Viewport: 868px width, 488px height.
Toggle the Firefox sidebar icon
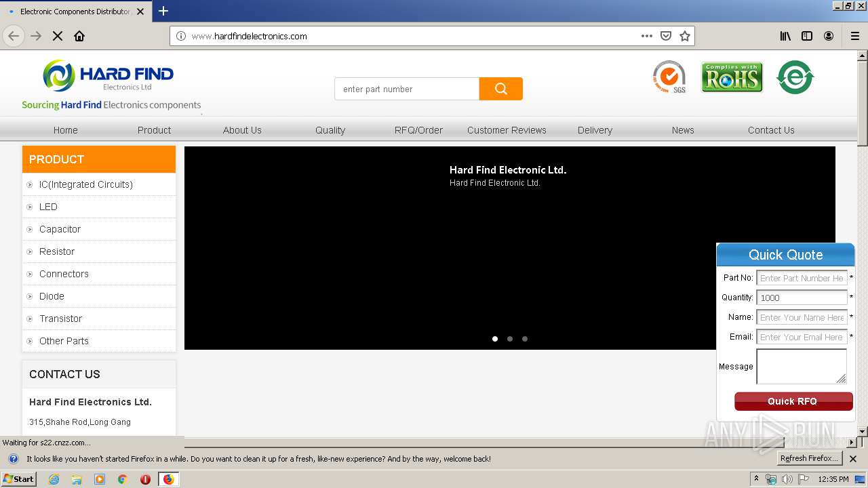[807, 36]
